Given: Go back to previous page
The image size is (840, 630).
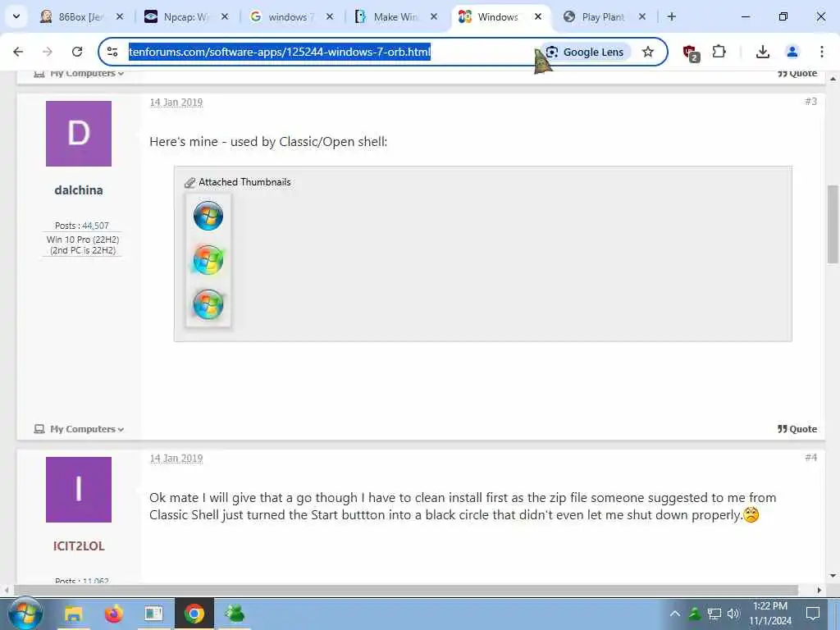Looking at the screenshot, I should (18, 52).
